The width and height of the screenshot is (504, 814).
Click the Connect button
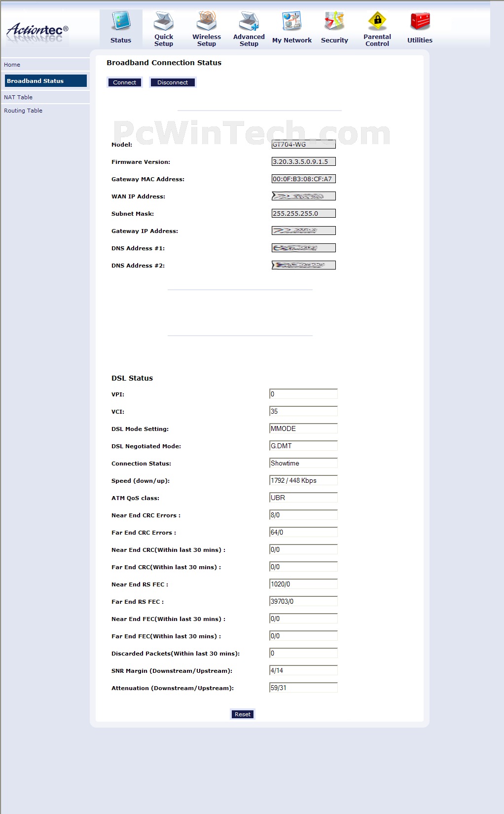point(125,82)
